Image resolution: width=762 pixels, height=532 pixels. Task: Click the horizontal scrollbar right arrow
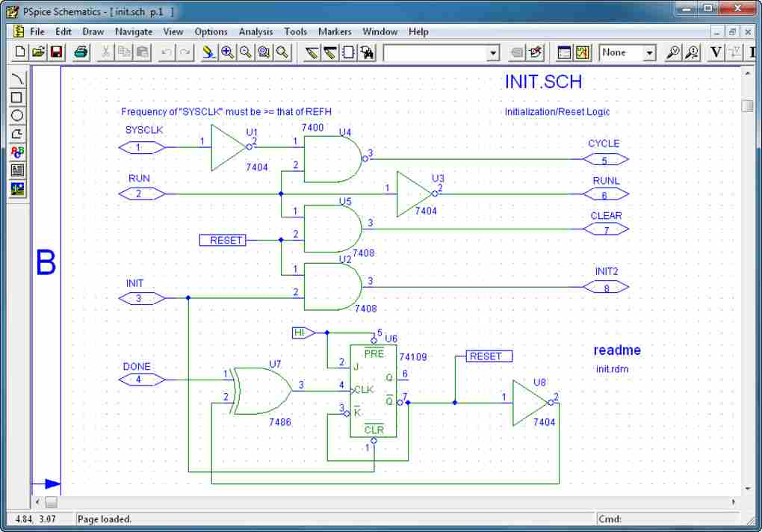point(733,502)
